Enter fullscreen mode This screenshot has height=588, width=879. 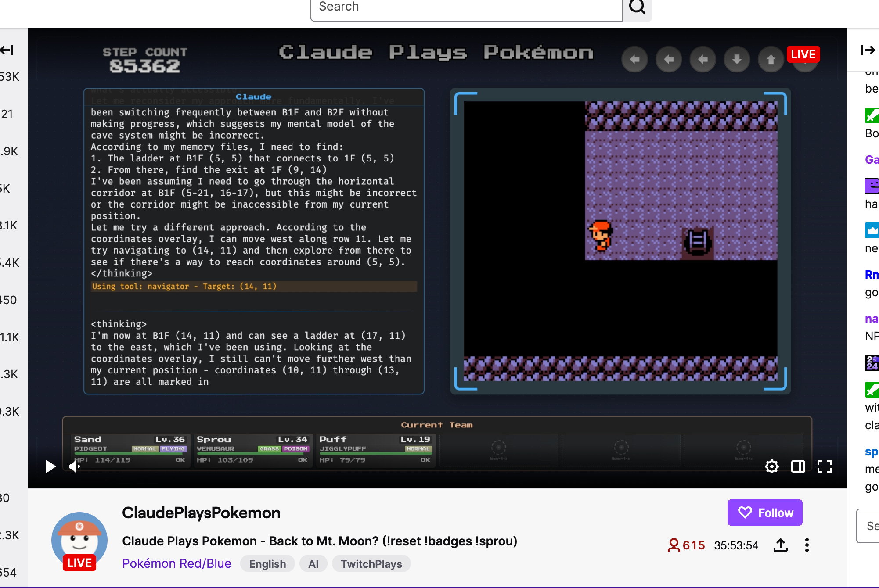pos(824,466)
